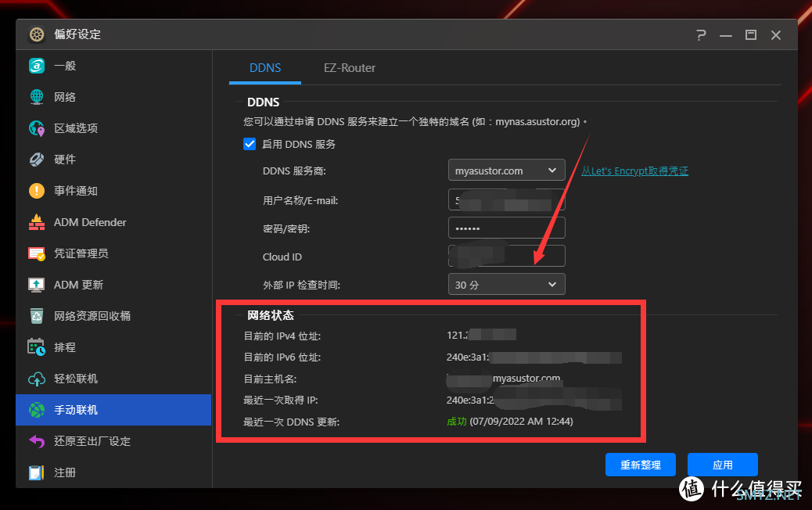The width and height of the screenshot is (812, 510).
Task: Click the 密码/密钥 password field
Action: pyautogui.click(x=506, y=228)
